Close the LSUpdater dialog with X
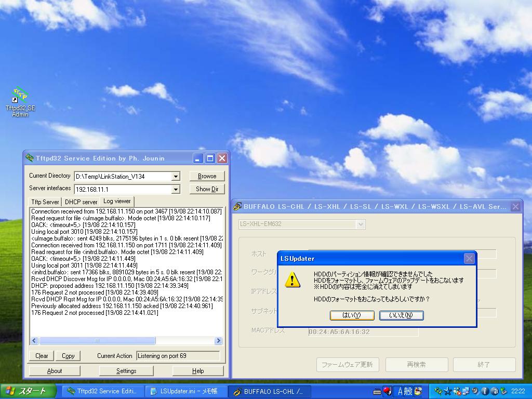The width and height of the screenshot is (532, 399). click(469, 259)
